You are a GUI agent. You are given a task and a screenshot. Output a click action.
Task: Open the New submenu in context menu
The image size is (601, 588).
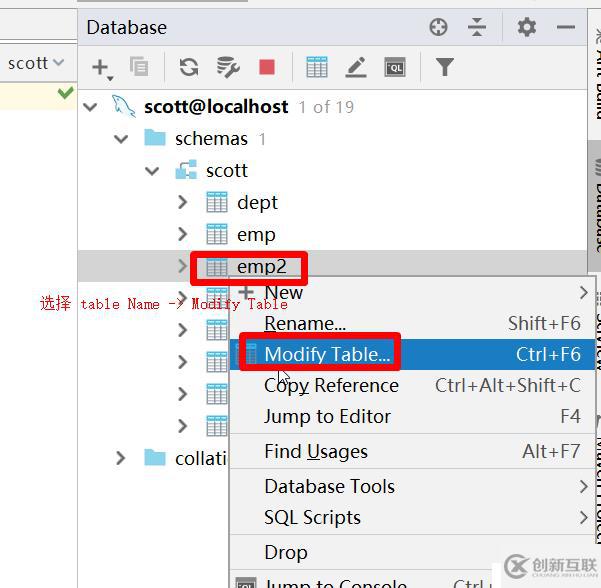click(412, 293)
